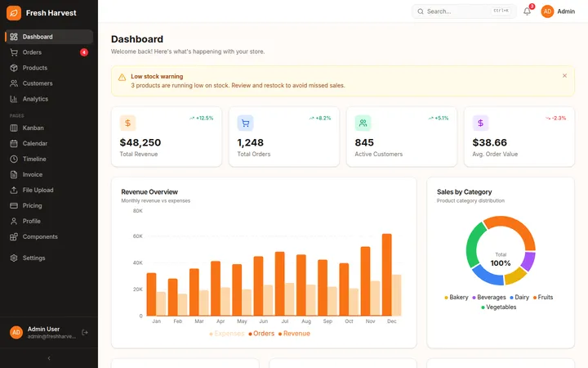Open the Dashboard sidebar item
This screenshot has height=368, width=588.
[x=49, y=37]
